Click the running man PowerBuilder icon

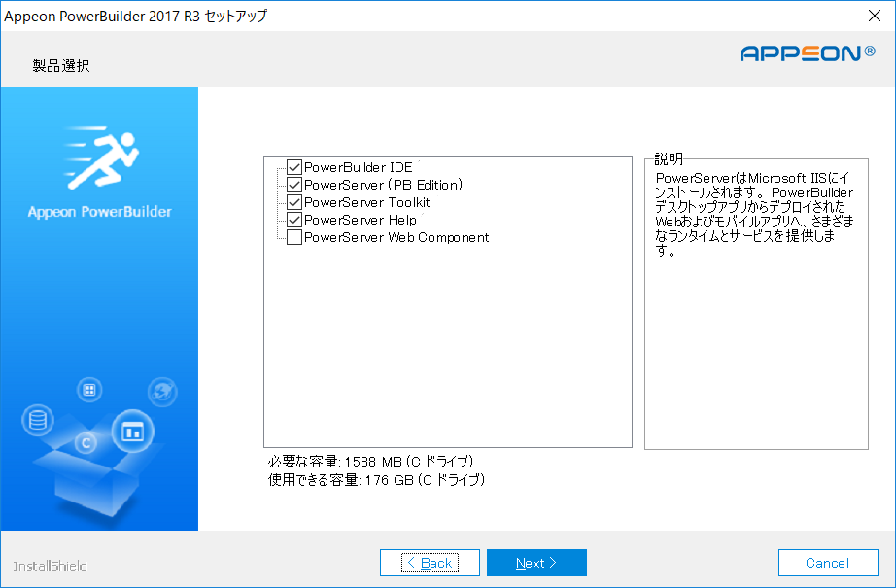(x=102, y=157)
